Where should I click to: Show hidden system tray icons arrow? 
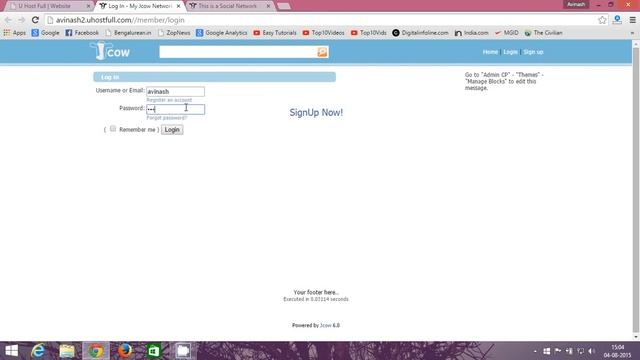535,351
